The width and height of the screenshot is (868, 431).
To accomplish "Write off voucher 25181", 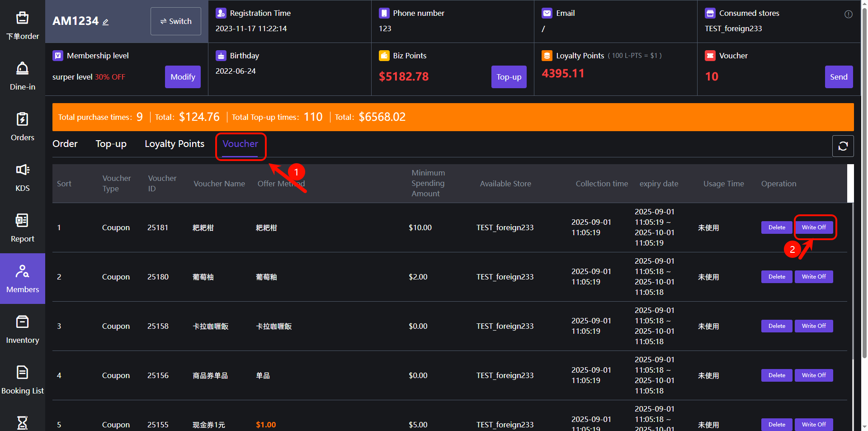I will [x=814, y=227].
